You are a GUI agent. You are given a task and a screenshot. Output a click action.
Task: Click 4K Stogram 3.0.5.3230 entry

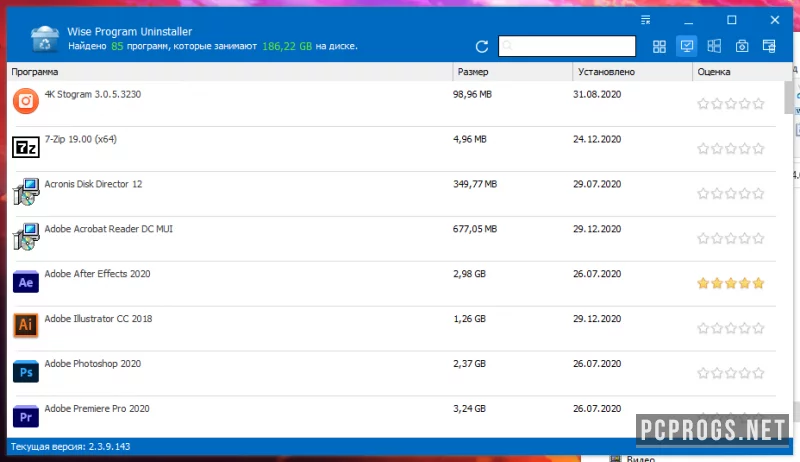92,94
